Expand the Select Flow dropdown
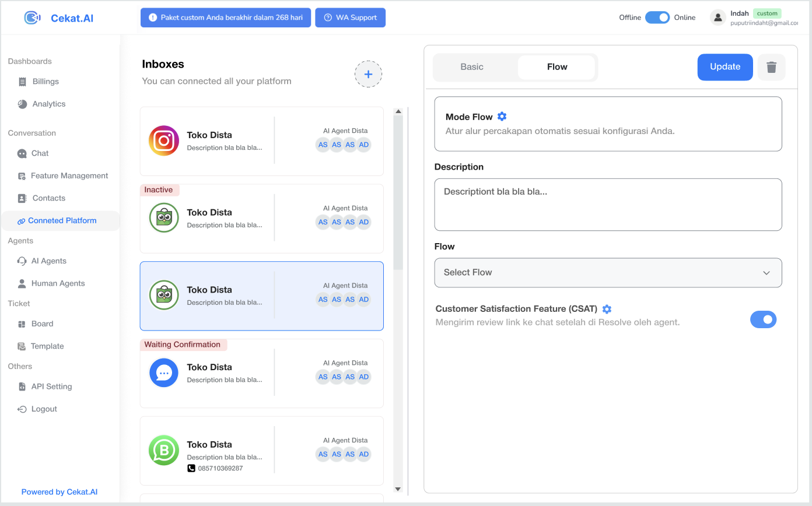The image size is (812, 506). (608, 273)
